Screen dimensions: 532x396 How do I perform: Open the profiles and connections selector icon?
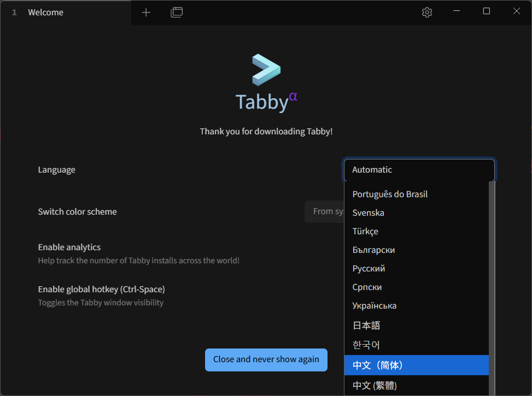tap(177, 13)
